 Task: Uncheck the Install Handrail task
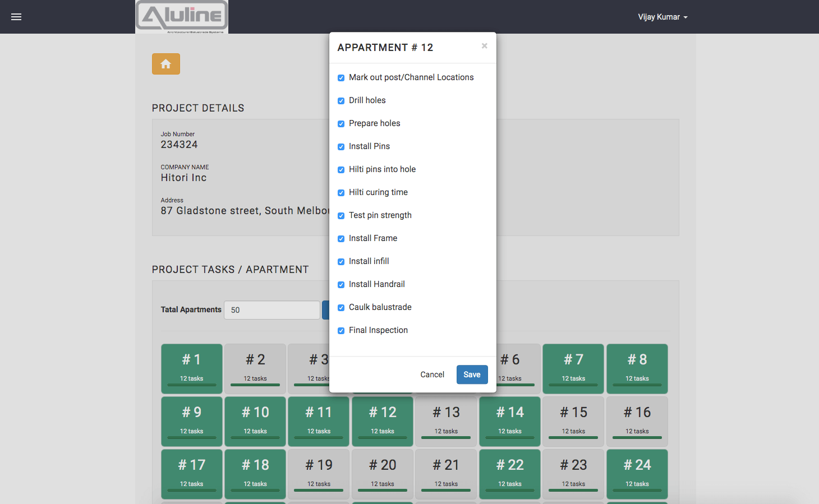[341, 285]
